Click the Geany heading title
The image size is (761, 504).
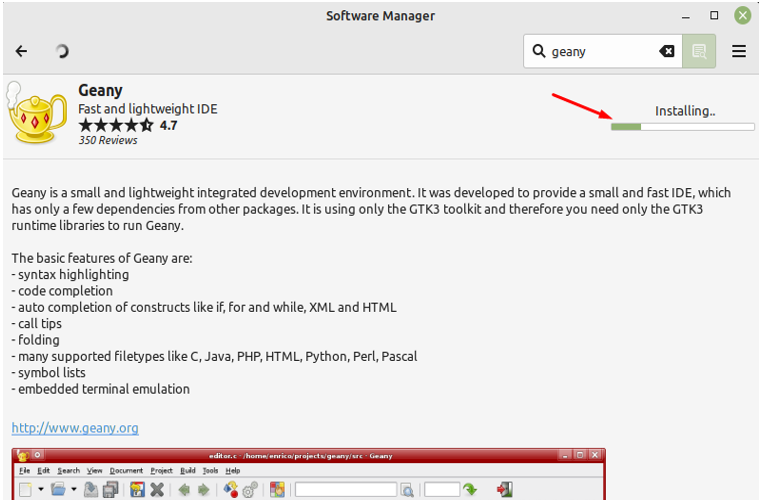point(100,91)
